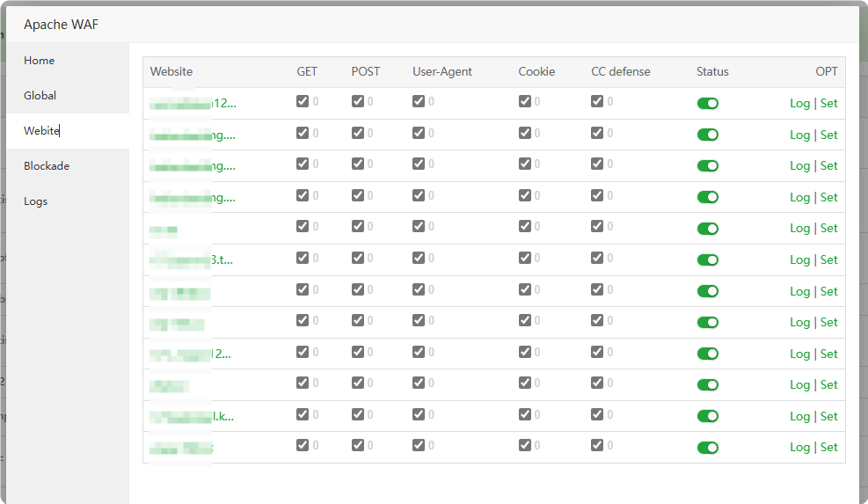
Task: Click the Website column header
Action: pos(171,71)
